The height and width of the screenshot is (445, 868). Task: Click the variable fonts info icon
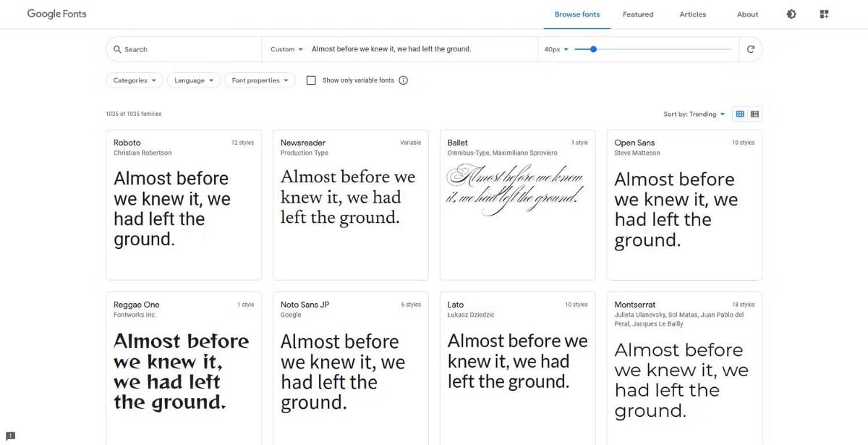click(404, 80)
